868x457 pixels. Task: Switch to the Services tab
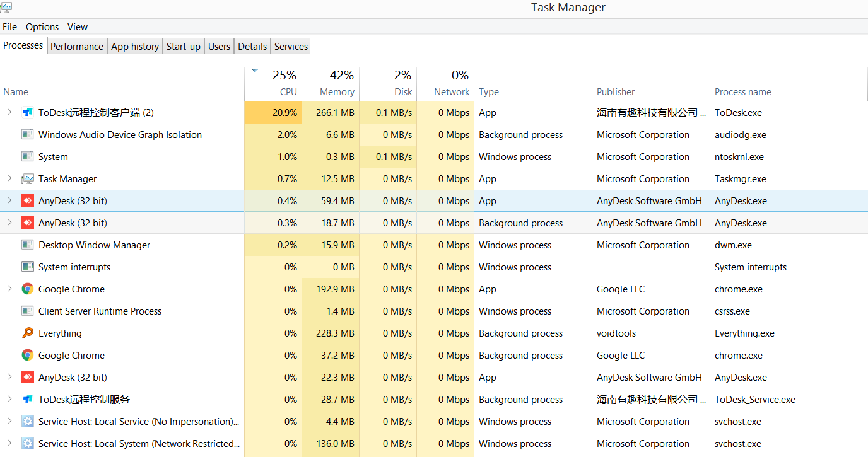coord(291,47)
